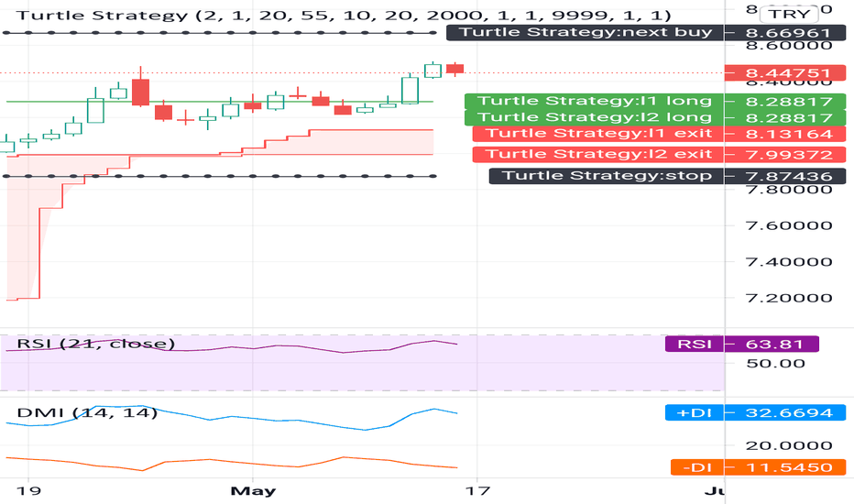Viewport: 854px width, 504px height.
Task: Click the 'Turtle Strategy:l2 exit' label
Action: (x=598, y=154)
